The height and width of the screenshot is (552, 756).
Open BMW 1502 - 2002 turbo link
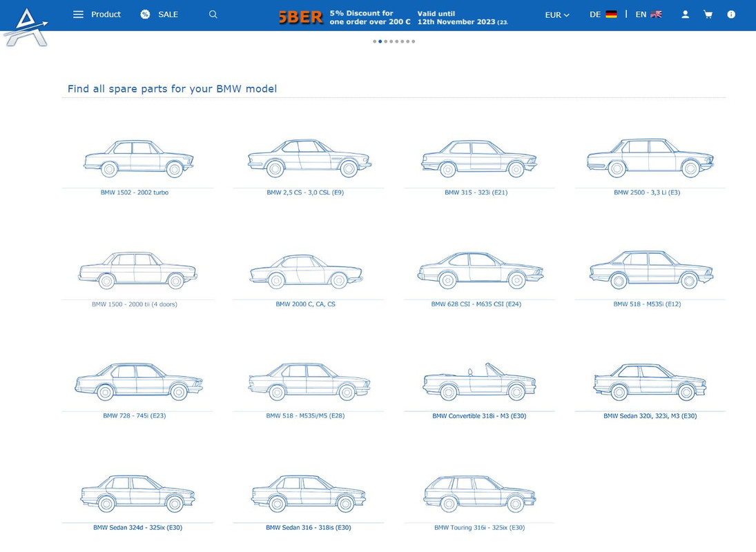coord(135,193)
